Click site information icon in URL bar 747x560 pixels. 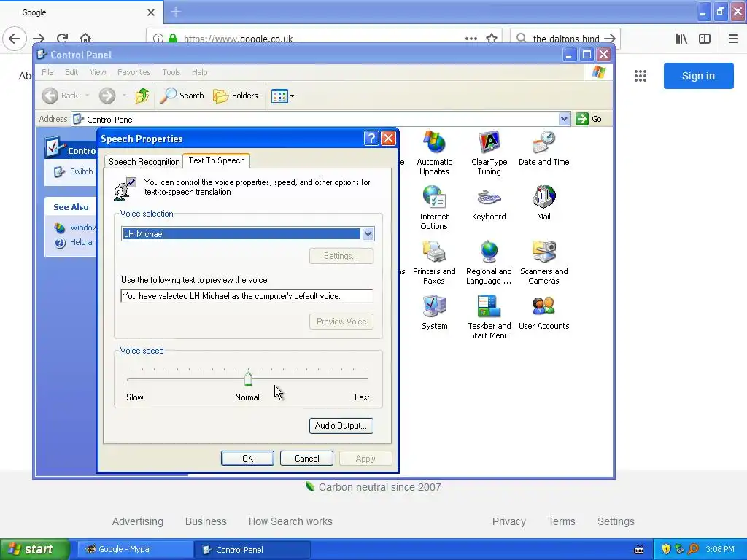coord(158,39)
